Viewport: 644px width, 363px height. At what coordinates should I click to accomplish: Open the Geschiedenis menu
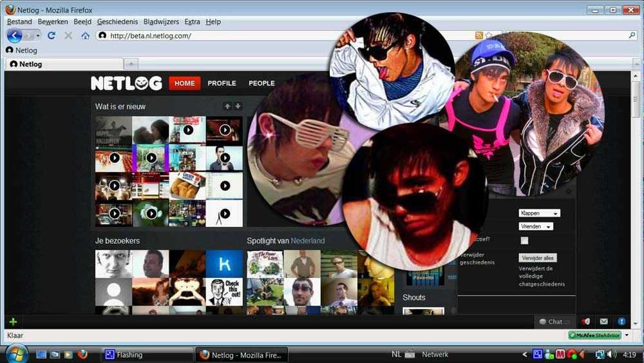(117, 22)
